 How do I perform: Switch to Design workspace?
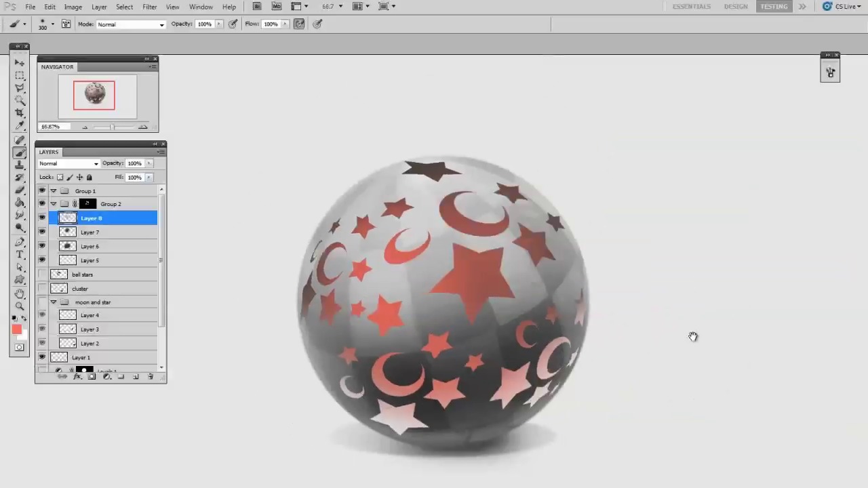pyautogui.click(x=736, y=6)
